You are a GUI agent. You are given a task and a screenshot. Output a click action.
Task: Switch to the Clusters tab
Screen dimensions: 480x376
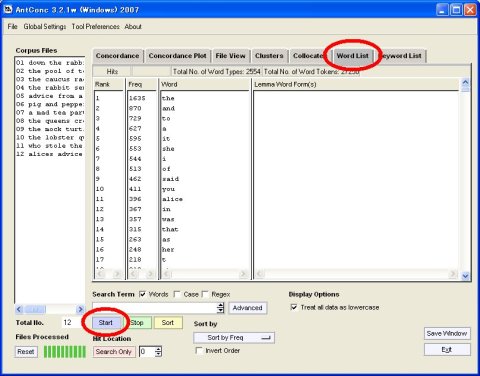(x=269, y=56)
